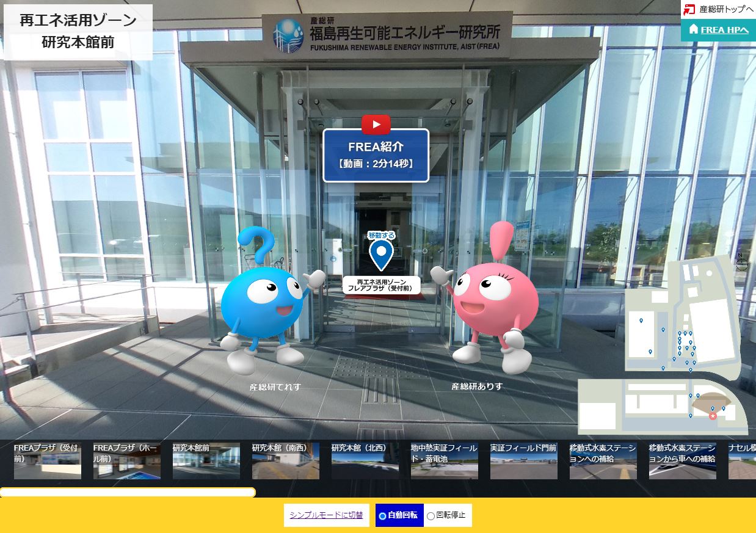
Task: Open the FREA紹介 video panel
Action: (x=376, y=155)
